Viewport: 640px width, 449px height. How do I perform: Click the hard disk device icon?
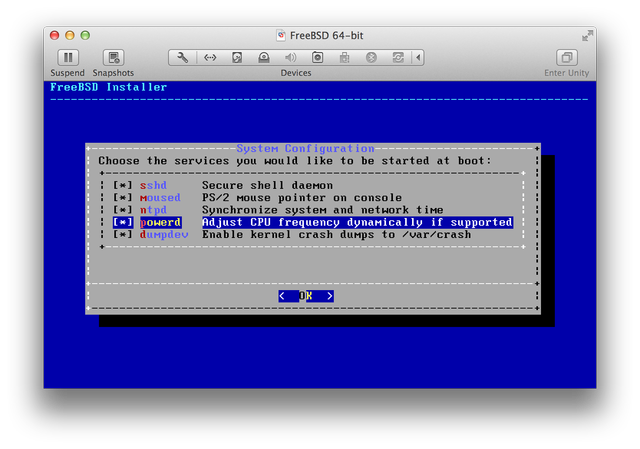point(237,58)
